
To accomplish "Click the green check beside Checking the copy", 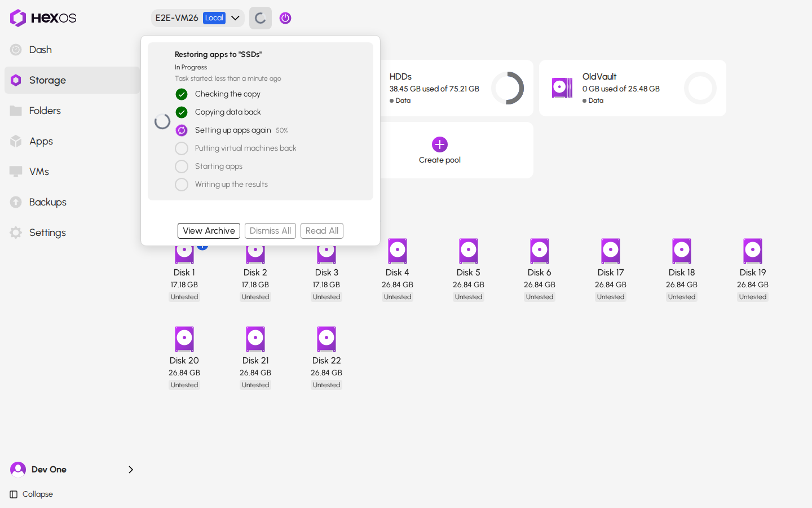I will tap(182, 94).
